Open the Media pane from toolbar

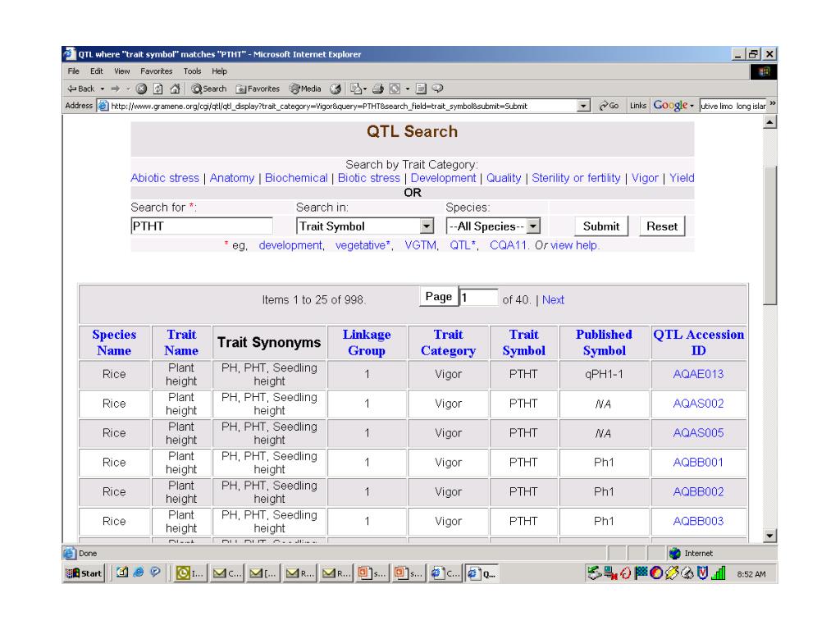305,89
